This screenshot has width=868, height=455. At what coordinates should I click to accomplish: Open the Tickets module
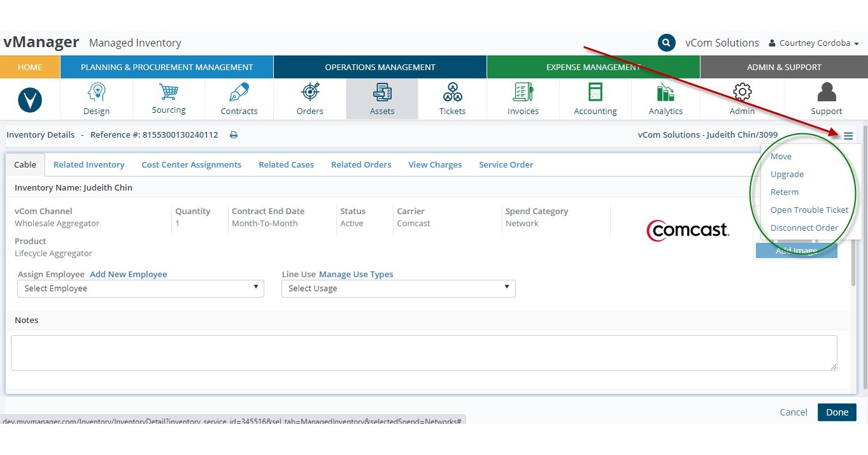pos(452,99)
